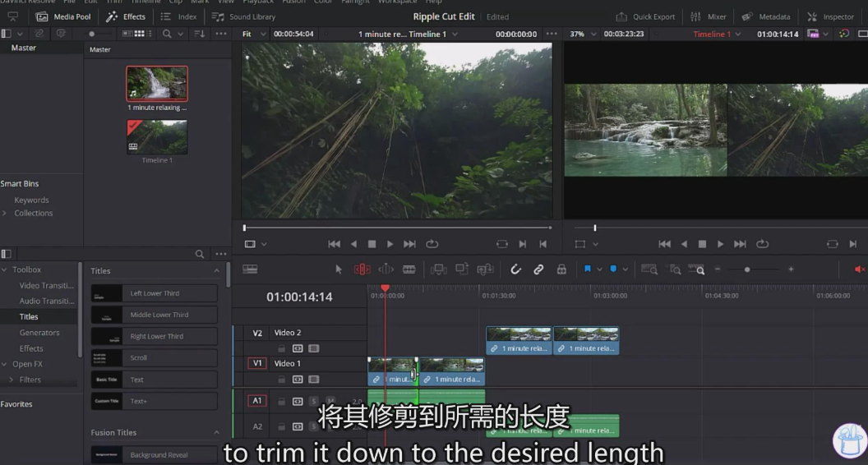Expand the Filters node under Open FX
Screen dimensions: 868x465
pos(11,380)
